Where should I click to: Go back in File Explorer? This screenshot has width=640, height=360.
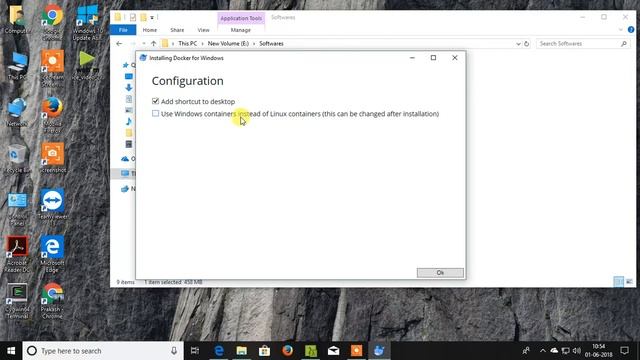click(x=119, y=44)
